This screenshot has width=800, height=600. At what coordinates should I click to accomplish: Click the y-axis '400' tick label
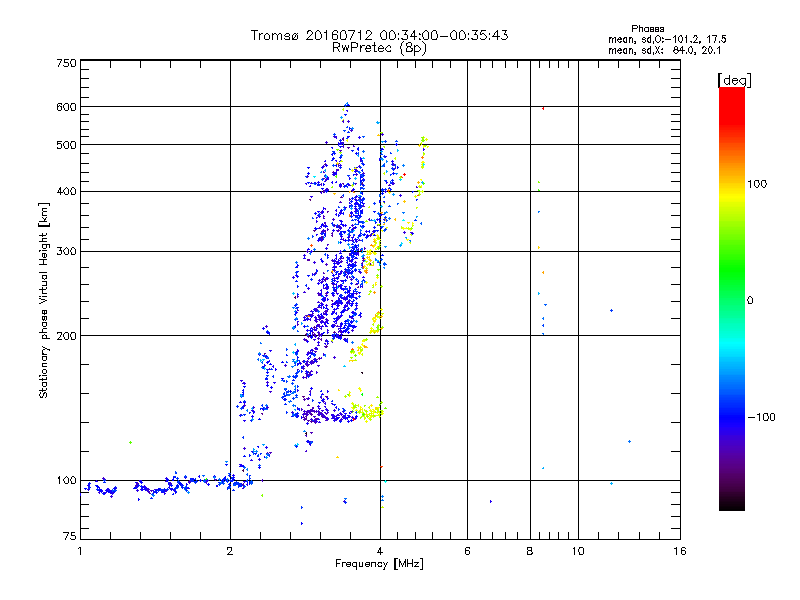coord(66,191)
